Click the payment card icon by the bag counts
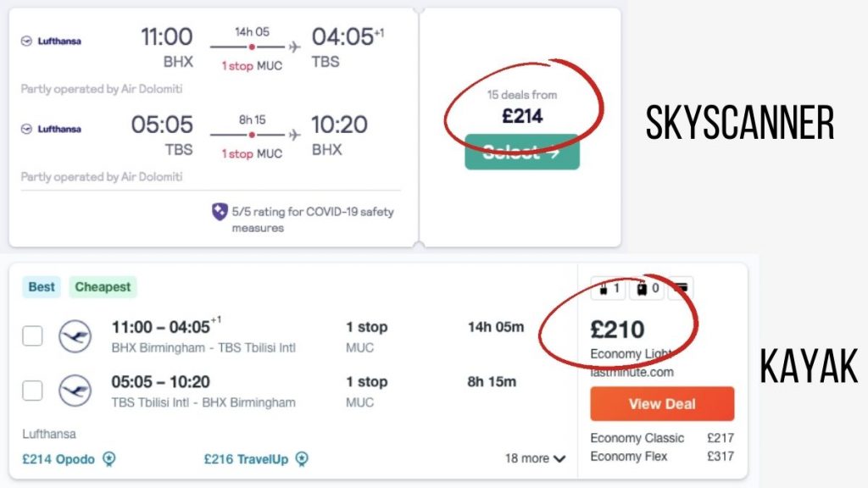 [681, 288]
